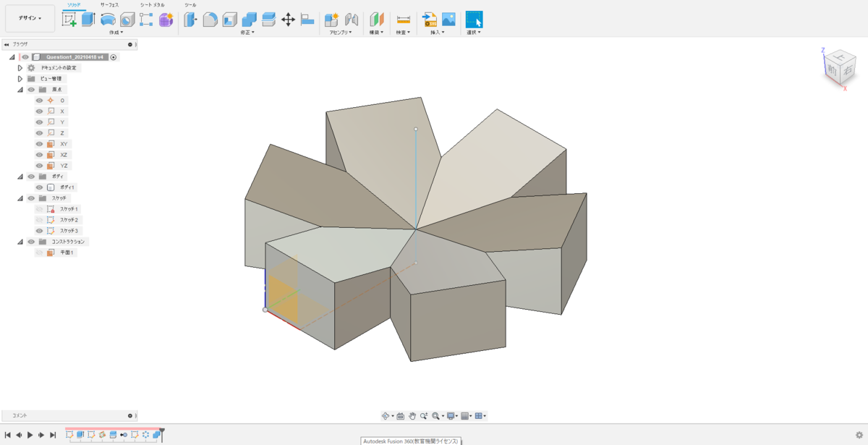Screen dimensions: 868x445
Task: Select first sketch feature in timeline
Action: (69, 435)
